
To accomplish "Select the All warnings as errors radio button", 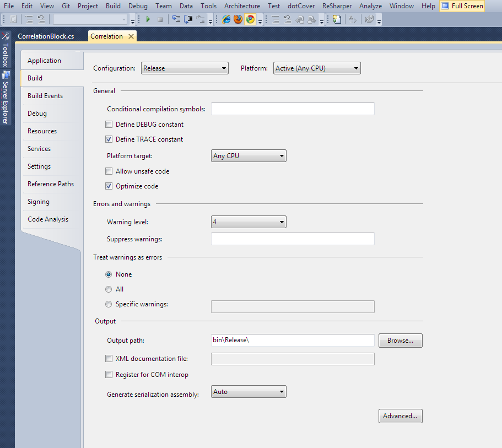I will [109, 289].
